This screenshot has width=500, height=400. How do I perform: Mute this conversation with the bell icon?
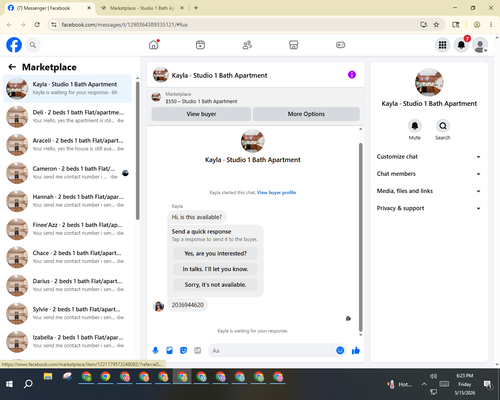[415, 126]
